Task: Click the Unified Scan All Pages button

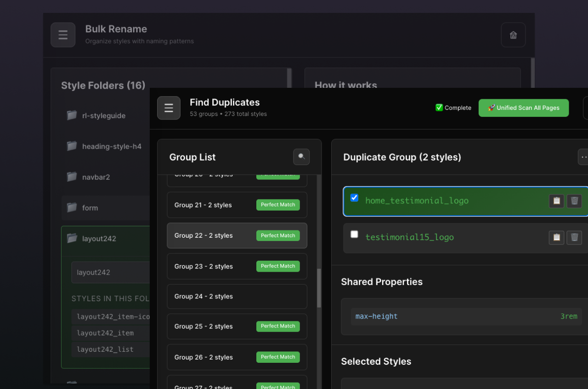Action: click(x=524, y=108)
